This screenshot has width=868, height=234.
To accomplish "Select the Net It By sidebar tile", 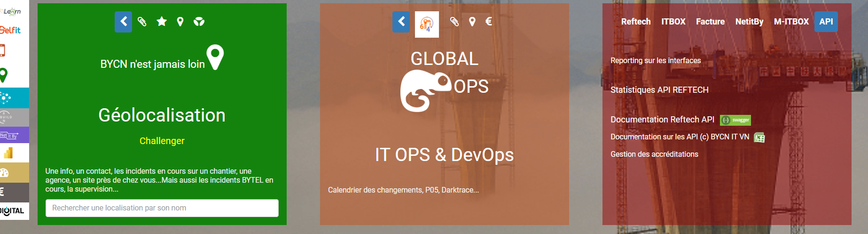I will pyautogui.click(x=9, y=135).
